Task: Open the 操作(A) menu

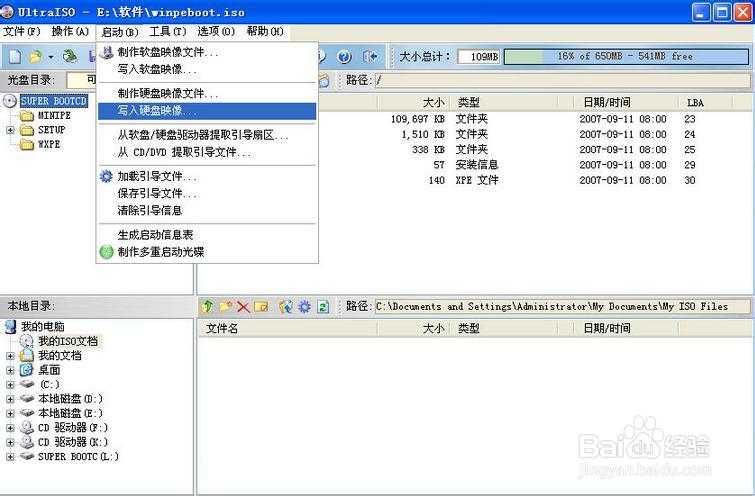Action: point(70,32)
